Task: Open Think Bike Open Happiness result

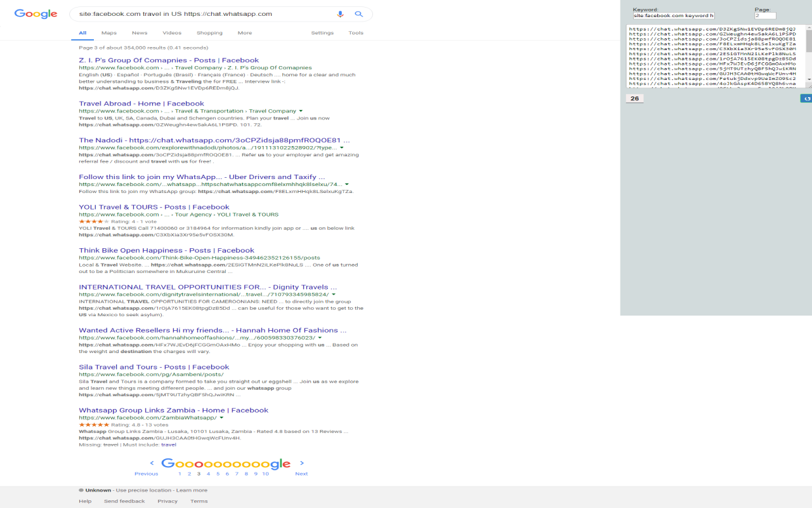Action: coord(166,250)
